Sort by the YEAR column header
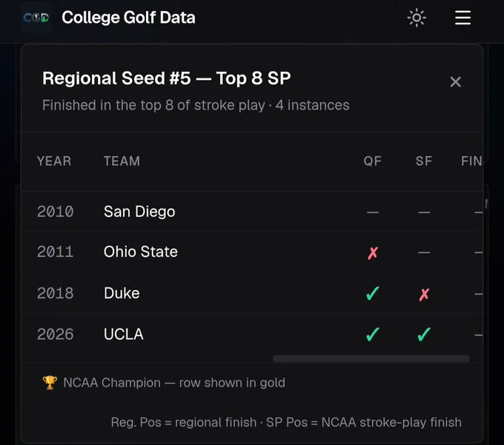Viewport: 504px width, 445px height. [54, 161]
